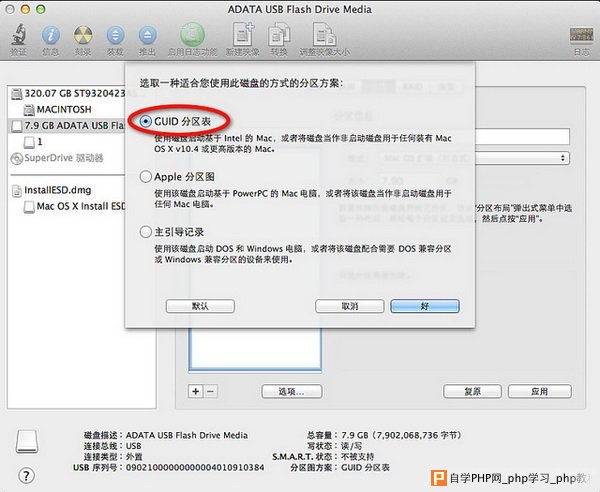Click the Convert (转换) toolbar icon
Viewport: 600px width, 492px height.
(279, 34)
